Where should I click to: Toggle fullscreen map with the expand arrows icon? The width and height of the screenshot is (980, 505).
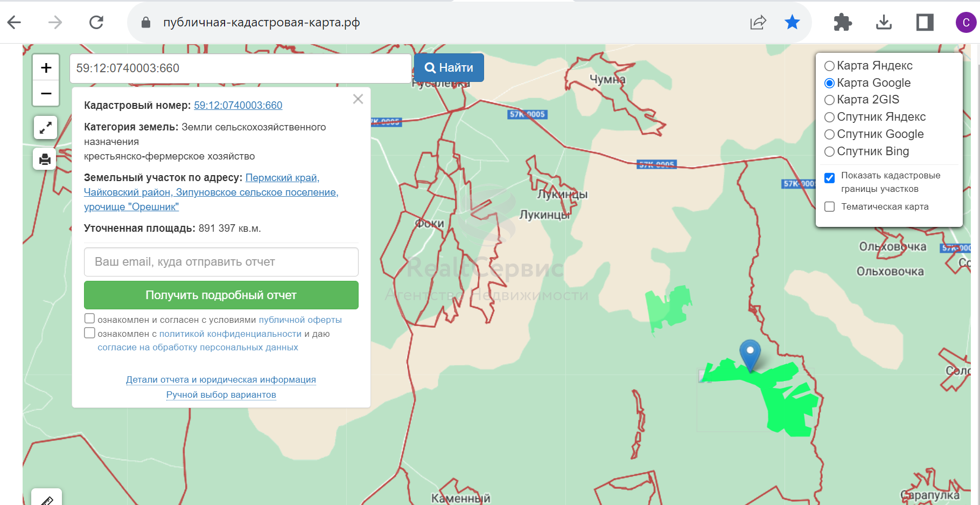coord(45,128)
